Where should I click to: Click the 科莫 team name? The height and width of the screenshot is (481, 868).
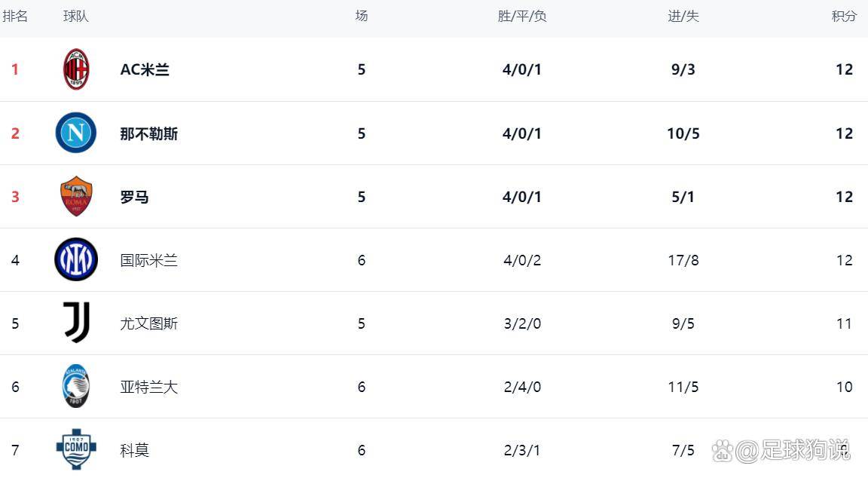tap(135, 450)
